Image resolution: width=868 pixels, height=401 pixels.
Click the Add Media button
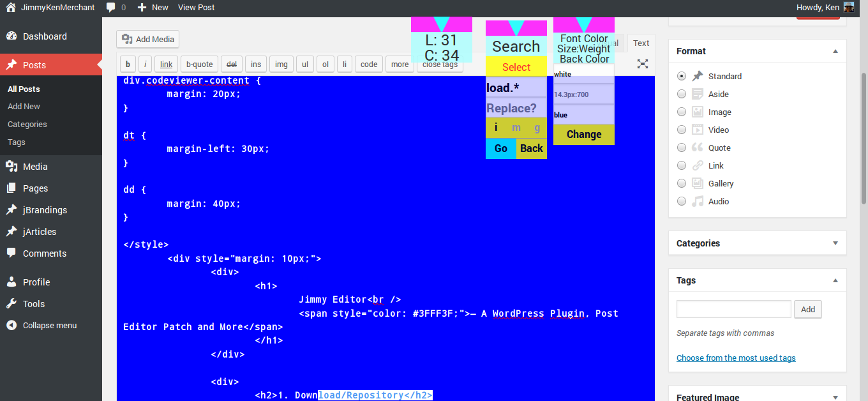click(147, 39)
